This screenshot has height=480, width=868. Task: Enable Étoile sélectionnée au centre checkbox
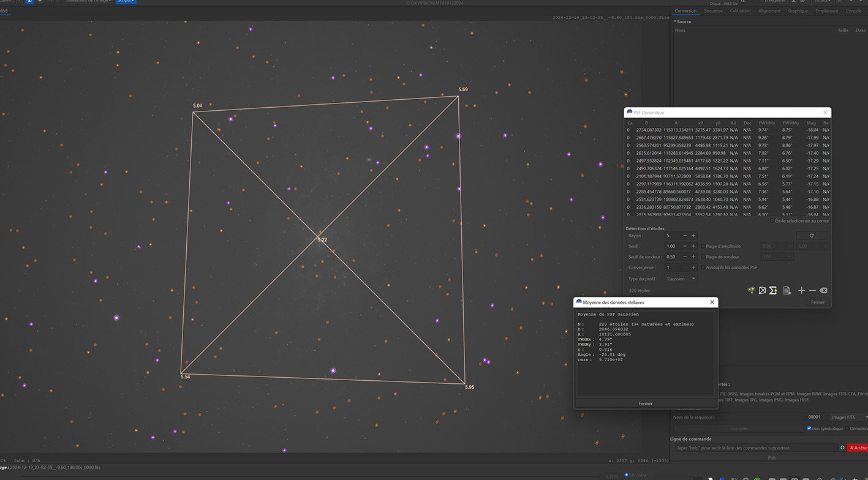click(772, 221)
